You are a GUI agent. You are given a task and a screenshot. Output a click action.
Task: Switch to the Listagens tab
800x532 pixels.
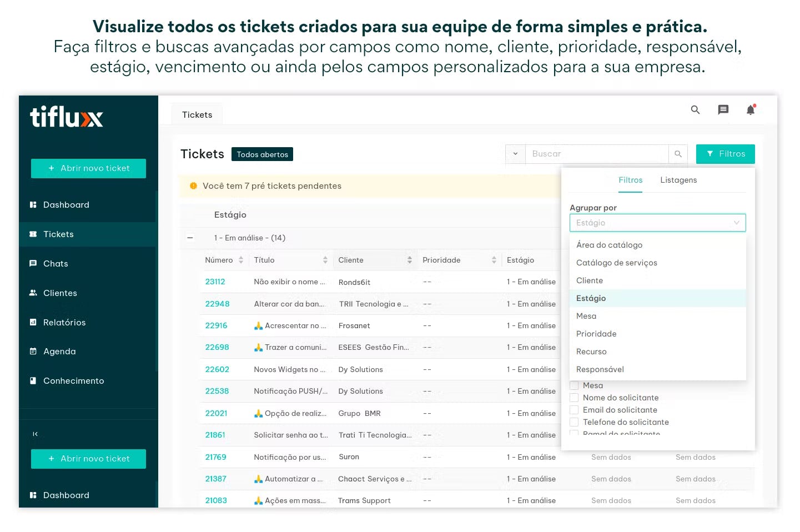tap(678, 180)
